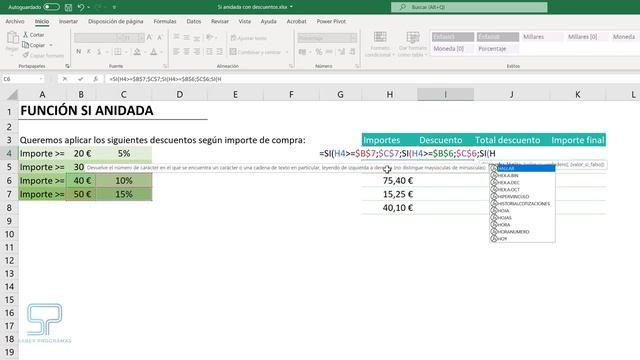The height and width of the screenshot is (360, 640).
Task: Click the Name Box showing C6
Action: click(x=22, y=79)
